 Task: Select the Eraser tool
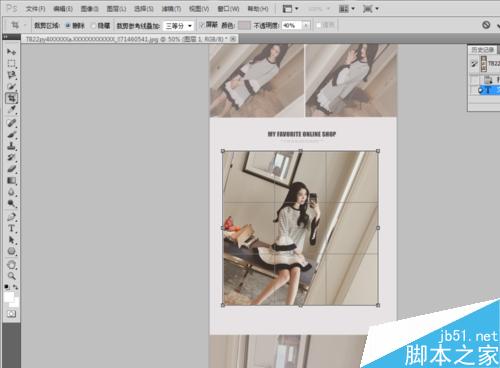point(11,169)
